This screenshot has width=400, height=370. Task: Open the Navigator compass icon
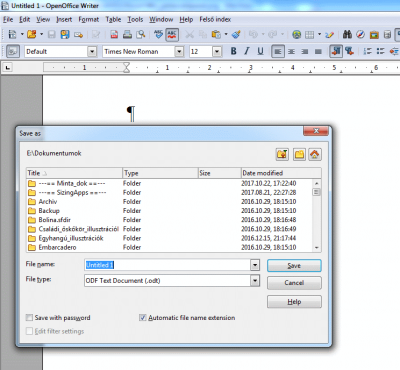(x=360, y=34)
